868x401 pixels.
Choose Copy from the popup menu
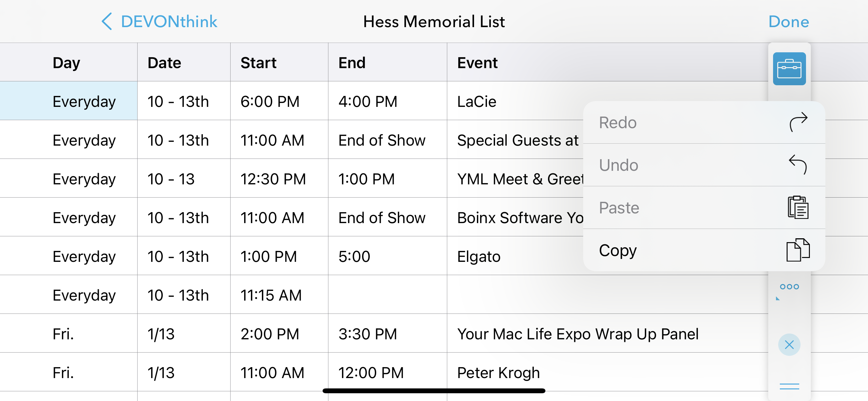(704, 250)
